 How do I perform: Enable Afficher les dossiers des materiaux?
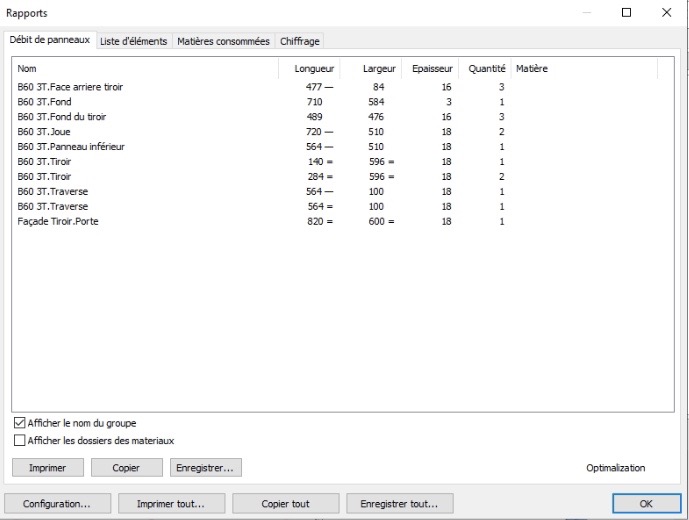click(x=20, y=440)
